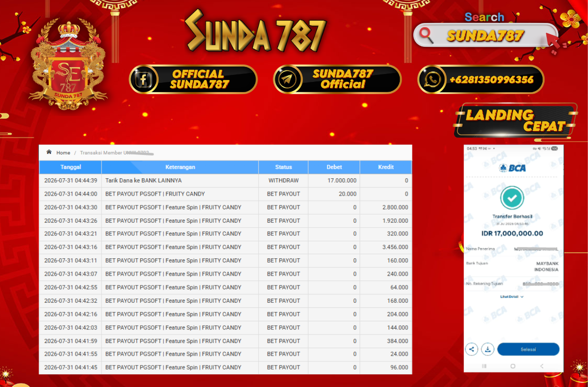Click the 96.000 kredit value

click(x=399, y=367)
